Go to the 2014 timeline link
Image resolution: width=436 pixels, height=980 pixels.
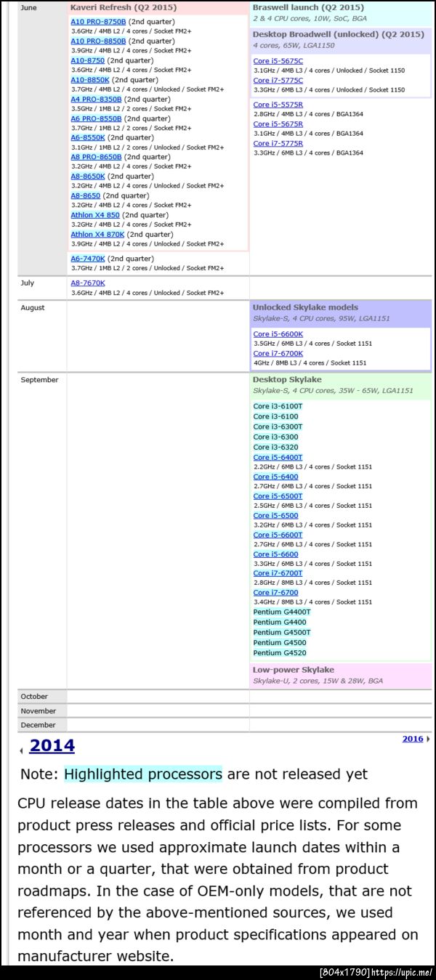pos(52,745)
